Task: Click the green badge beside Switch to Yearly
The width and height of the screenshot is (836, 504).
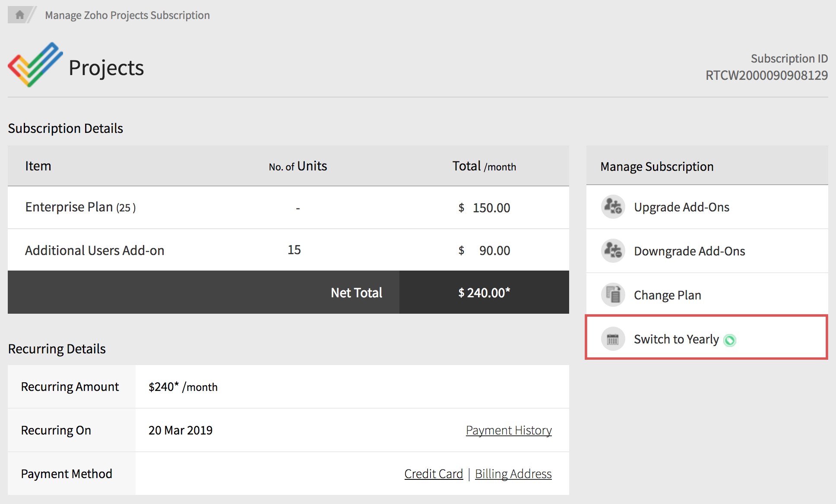Action: click(x=730, y=340)
